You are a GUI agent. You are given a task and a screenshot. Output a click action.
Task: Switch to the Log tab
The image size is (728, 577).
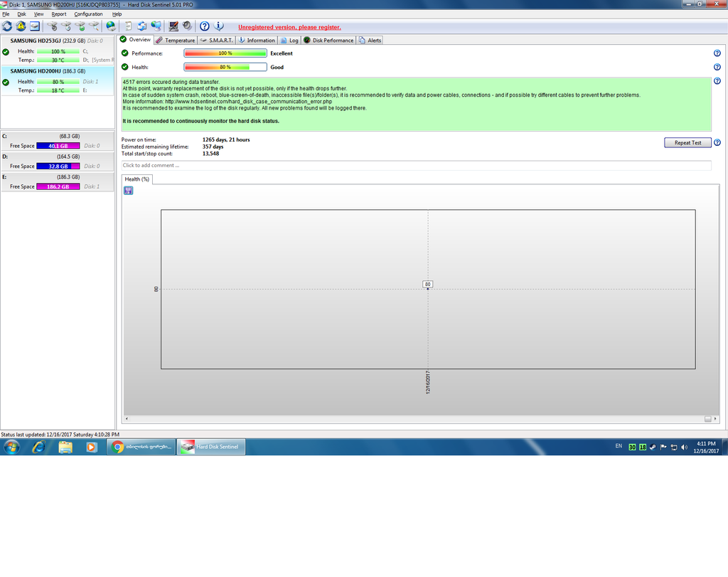[x=290, y=41]
